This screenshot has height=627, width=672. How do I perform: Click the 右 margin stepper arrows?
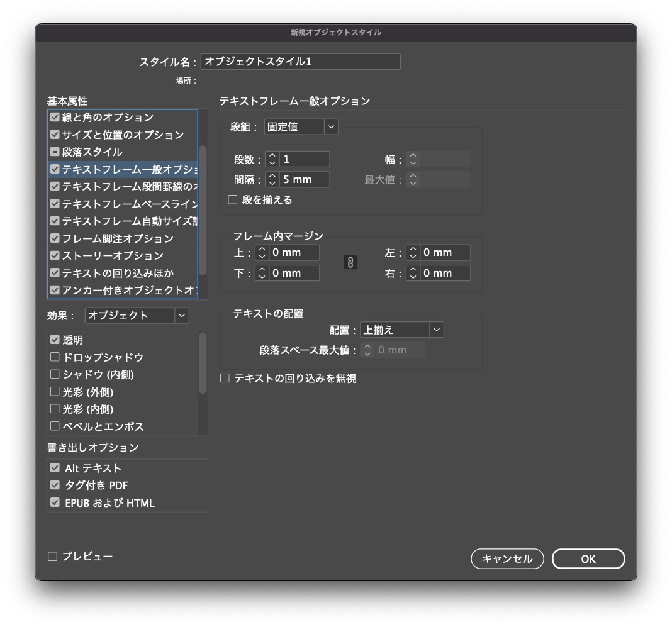tap(413, 274)
